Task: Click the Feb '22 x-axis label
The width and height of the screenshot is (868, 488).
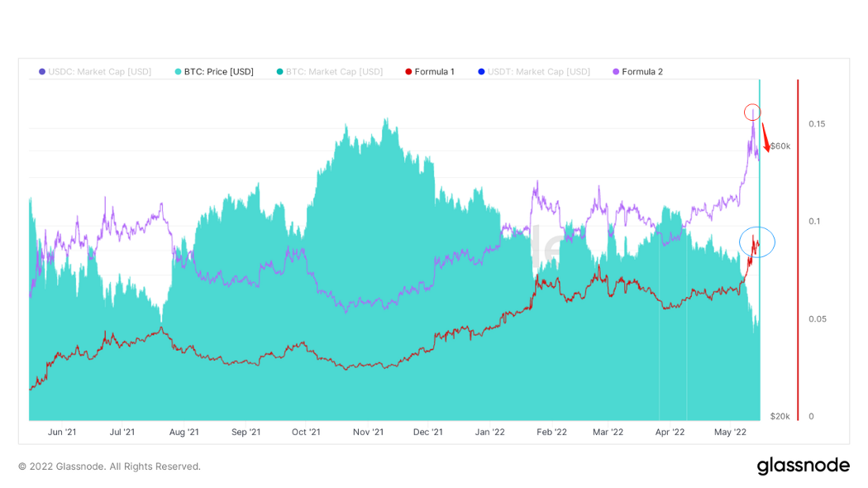Action: (x=551, y=432)
